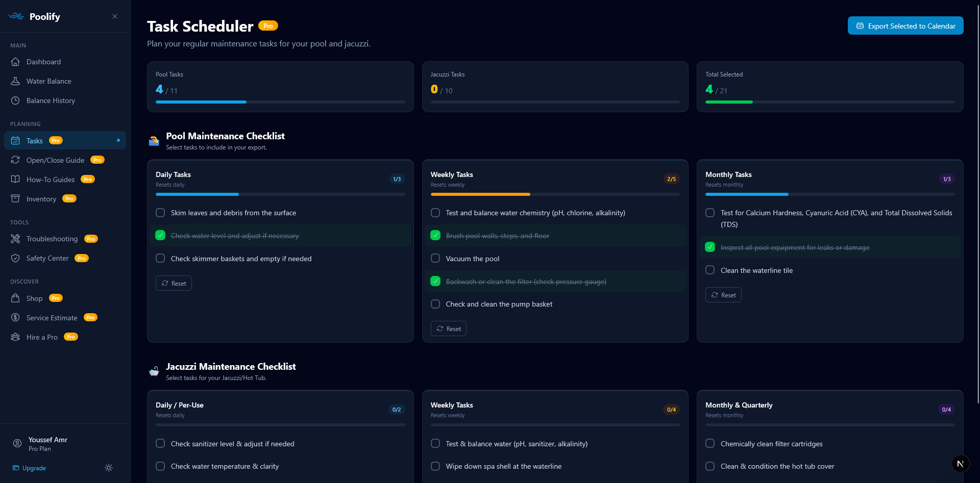
Task: Open the Safety Center section
Action: point(65,258)
